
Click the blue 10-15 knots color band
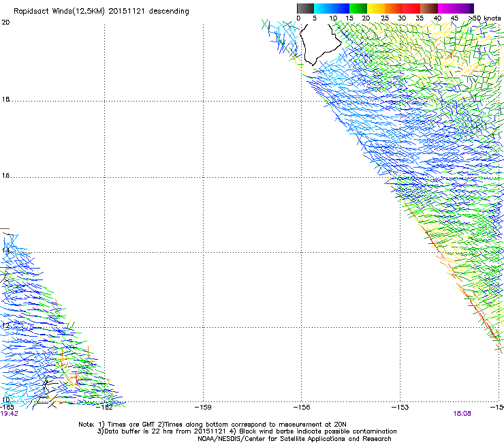click(341, 8)
